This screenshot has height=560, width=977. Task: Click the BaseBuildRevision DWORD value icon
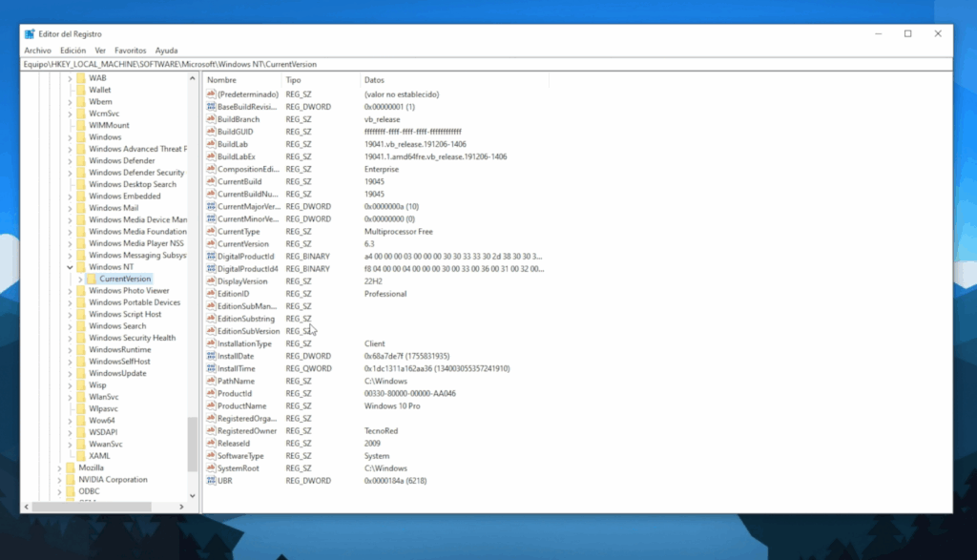pos(211,107)
